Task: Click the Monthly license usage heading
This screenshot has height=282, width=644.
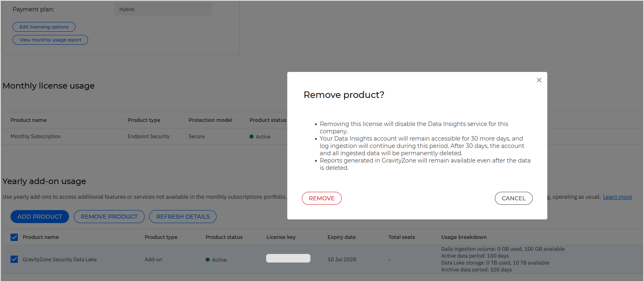Action: click(48, 86)
